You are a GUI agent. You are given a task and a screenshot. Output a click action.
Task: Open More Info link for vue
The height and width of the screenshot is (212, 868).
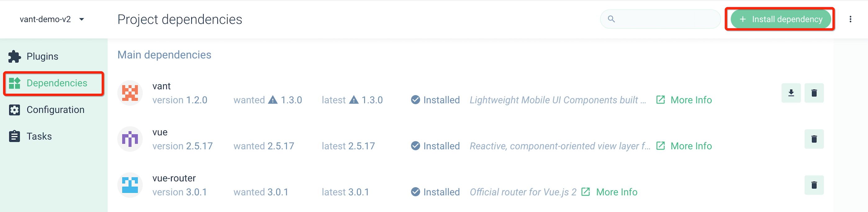684,146
